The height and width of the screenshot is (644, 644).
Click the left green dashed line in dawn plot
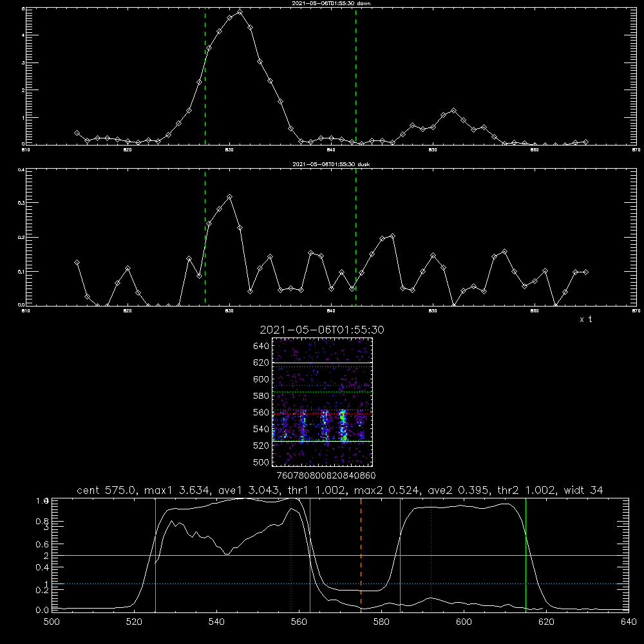[x=205, y=76]
